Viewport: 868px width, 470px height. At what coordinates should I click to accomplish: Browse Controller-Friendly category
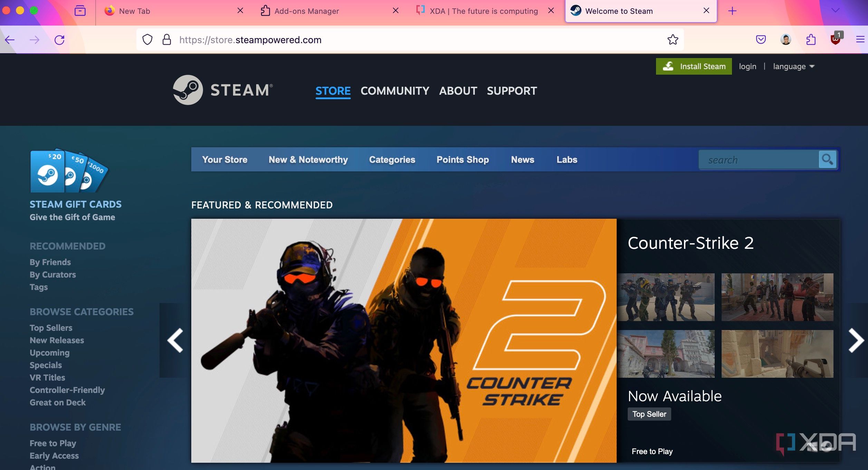click(67, 390)
